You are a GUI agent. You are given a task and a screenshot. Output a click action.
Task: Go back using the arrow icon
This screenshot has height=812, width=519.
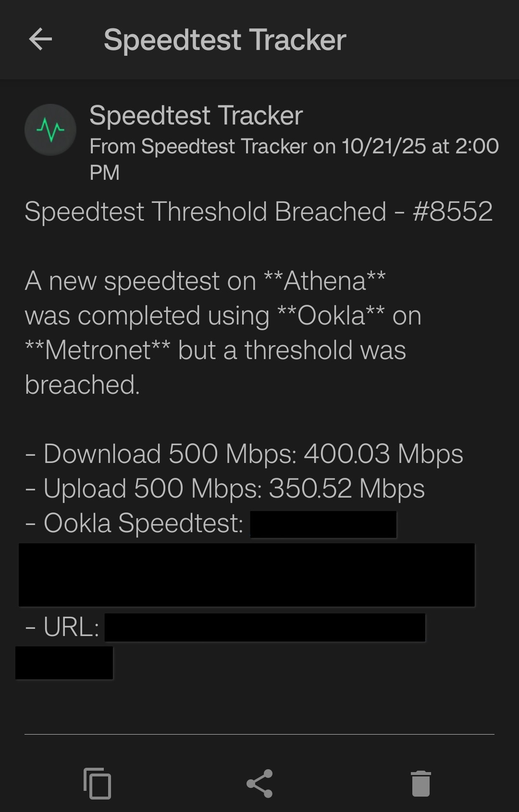click(x=40, y=39)
